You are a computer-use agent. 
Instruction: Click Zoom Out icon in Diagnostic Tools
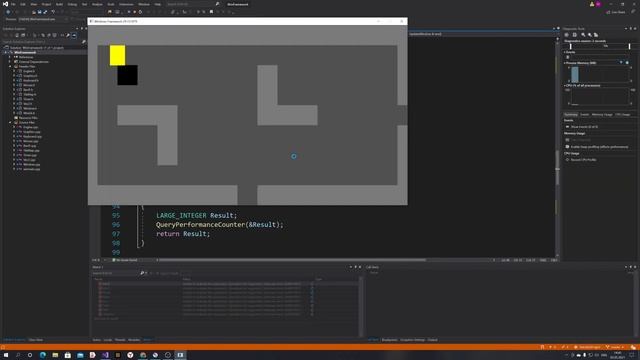pyautogui.click(x=590, y=35)
